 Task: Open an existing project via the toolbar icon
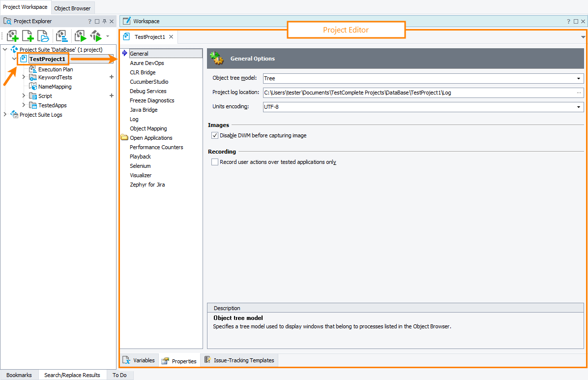43,35
